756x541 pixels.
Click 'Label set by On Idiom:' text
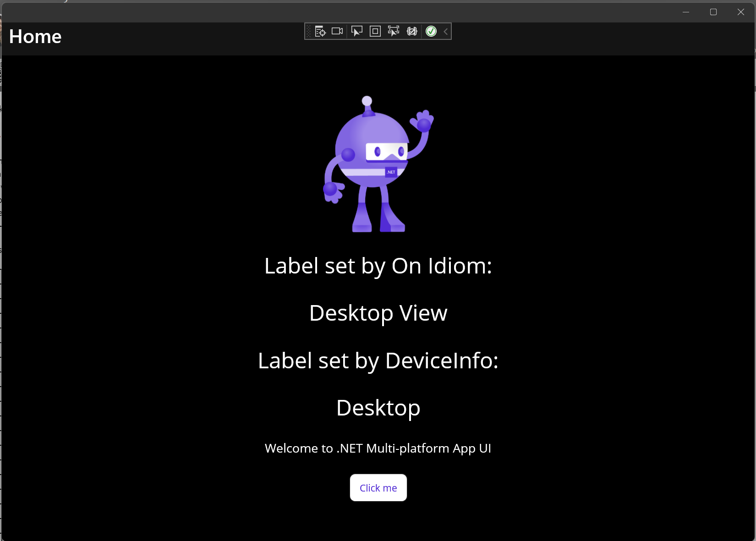378,266
